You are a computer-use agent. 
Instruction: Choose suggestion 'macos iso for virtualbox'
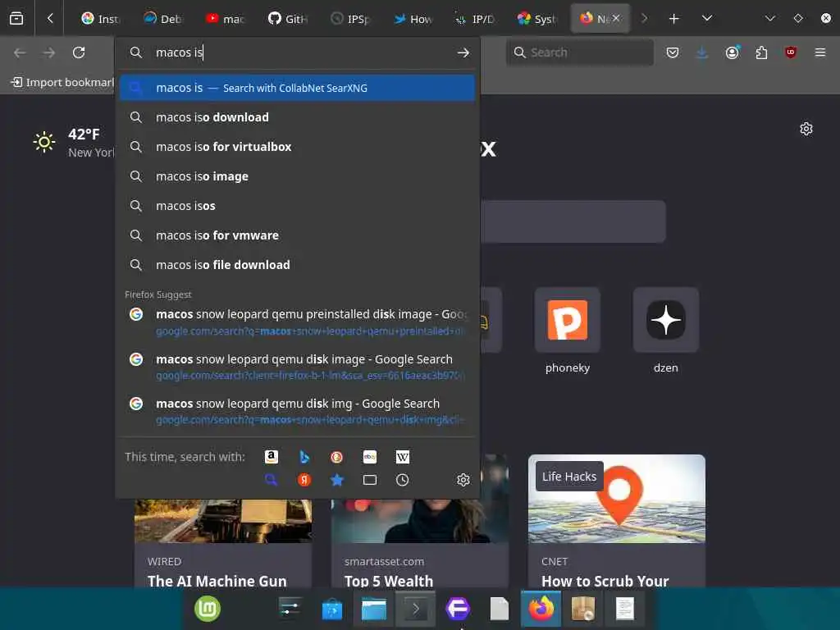(297, 147)
